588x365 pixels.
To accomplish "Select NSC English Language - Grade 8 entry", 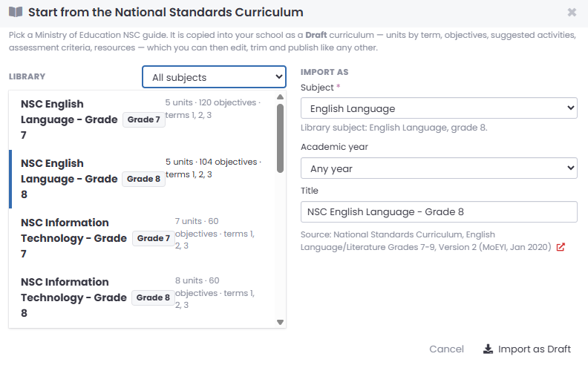I will point(142,179).
